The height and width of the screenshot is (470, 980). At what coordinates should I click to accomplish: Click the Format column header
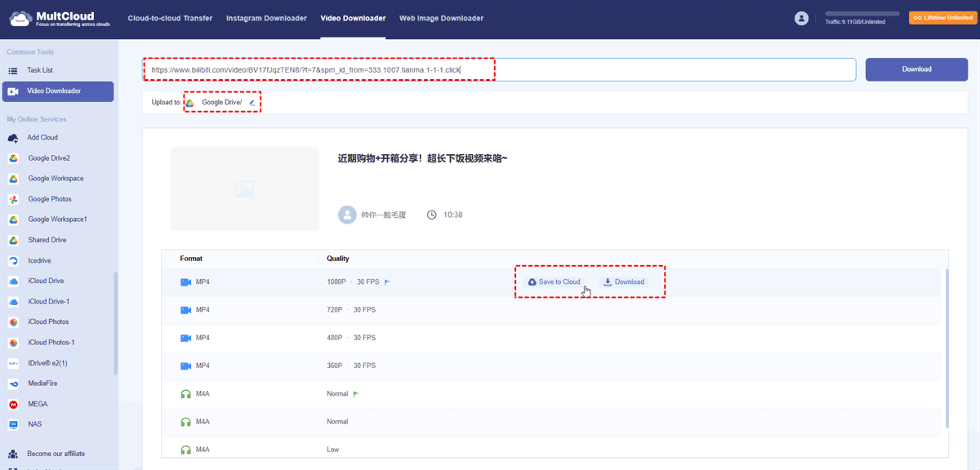[x=191, y=259]
